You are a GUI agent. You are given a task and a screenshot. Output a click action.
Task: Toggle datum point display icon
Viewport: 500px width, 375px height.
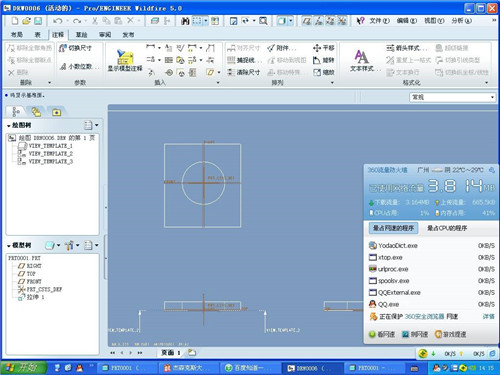[x=330, y=21]
